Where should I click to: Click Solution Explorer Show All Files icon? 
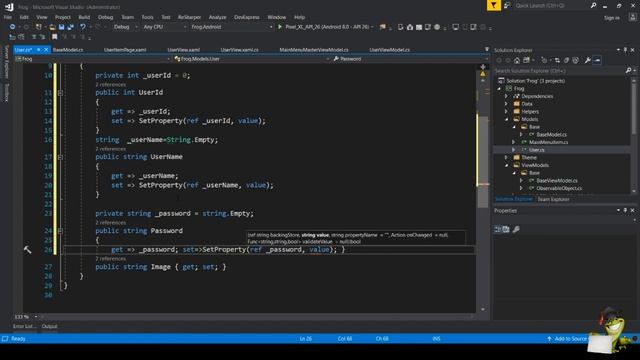pos(576,60)
